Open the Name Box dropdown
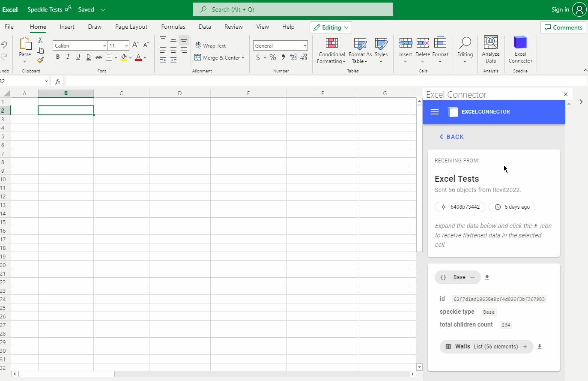 [46, 81]
